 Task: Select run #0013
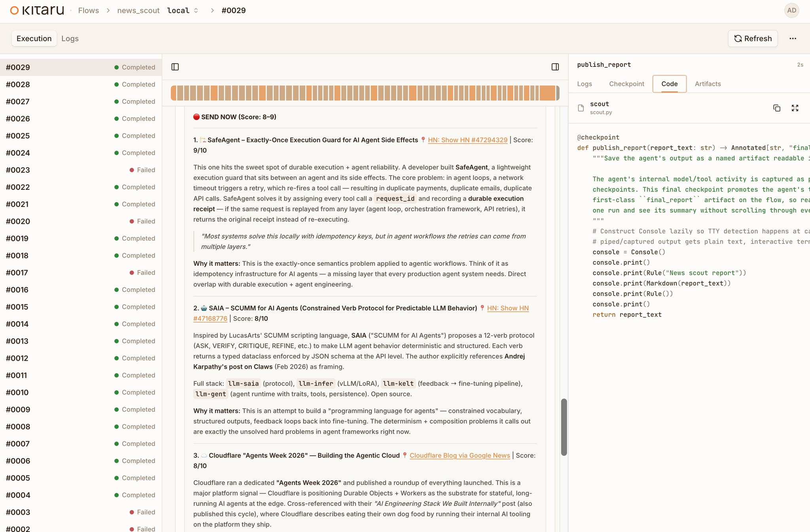(81, 341)
